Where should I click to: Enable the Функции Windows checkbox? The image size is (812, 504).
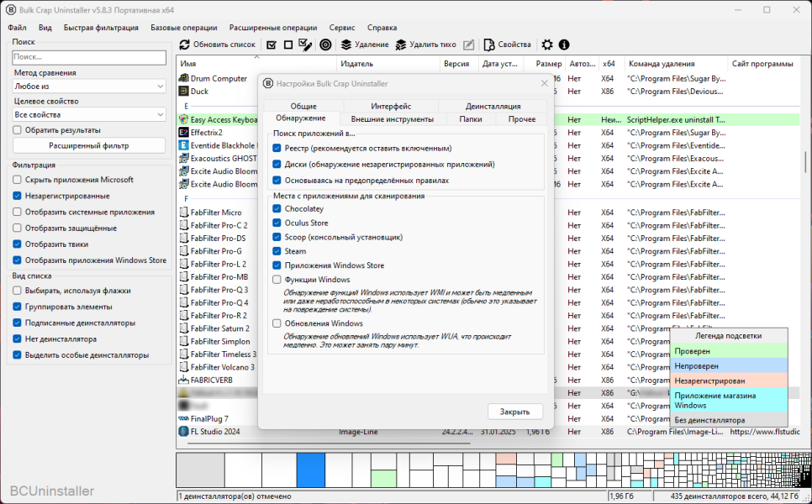point(277,280)
